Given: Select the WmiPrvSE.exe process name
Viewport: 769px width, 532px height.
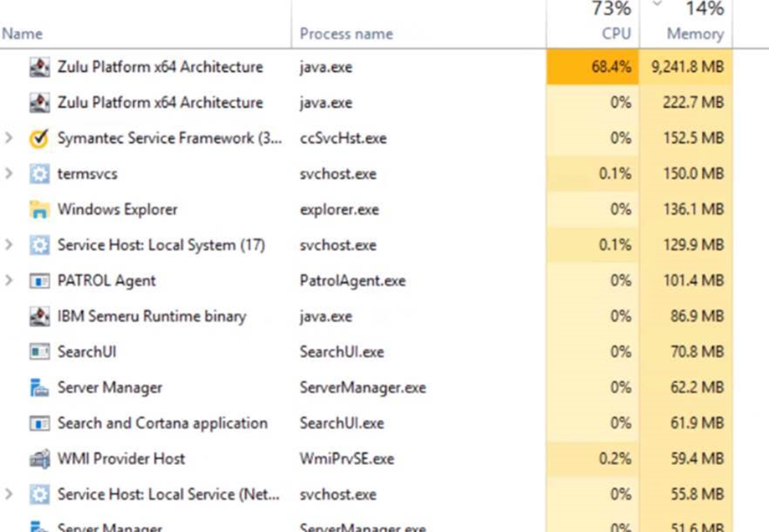Looking at the screenshot, I should point(346,459).
